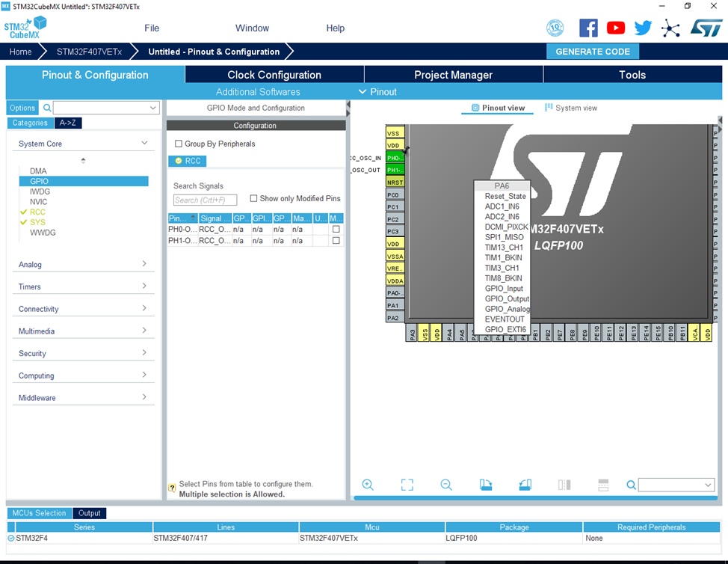Viewport: 728px width, 564px height.
Task: Rotate the chip clockwise
Action: coord(486,485)
